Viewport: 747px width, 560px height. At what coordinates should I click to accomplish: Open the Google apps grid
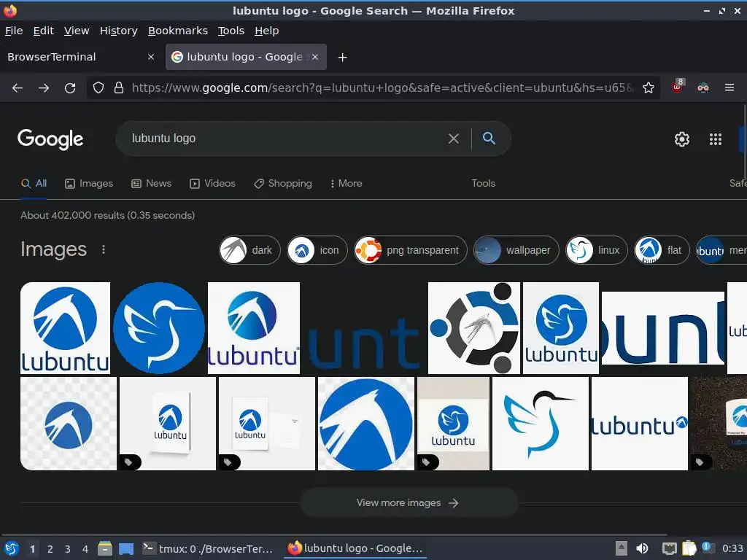pos(716,139)
